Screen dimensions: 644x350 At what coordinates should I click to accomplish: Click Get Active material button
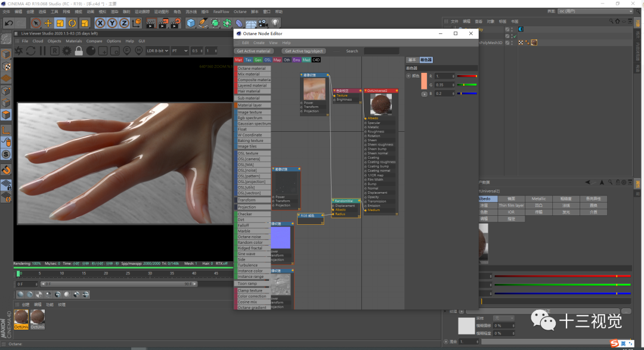tap(253, 51)
